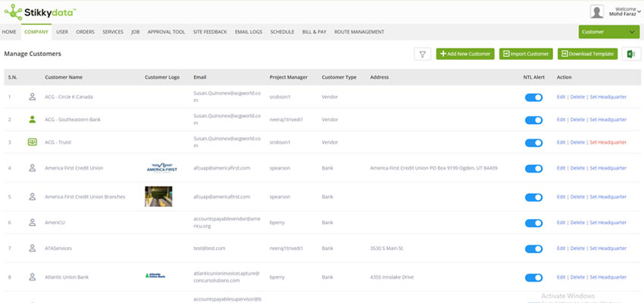Open the ROUTE MANAGEMENT tab
Viewport: 644px width, 303px height.
click(359, 32)
